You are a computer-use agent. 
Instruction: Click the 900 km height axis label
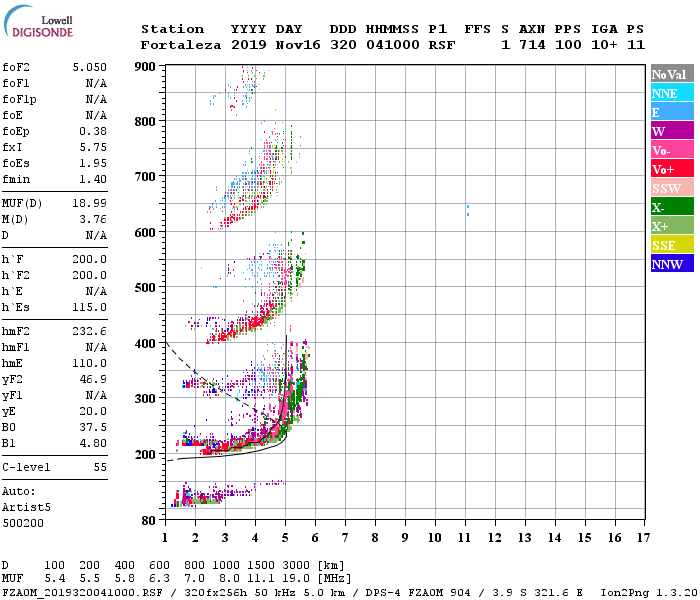[145, 67]
